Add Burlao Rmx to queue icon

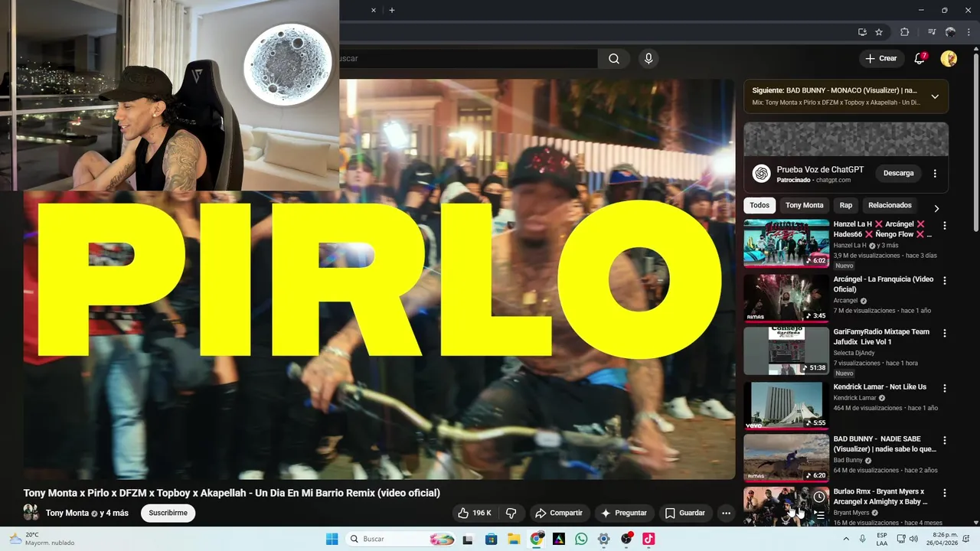(x=819, y=515)
